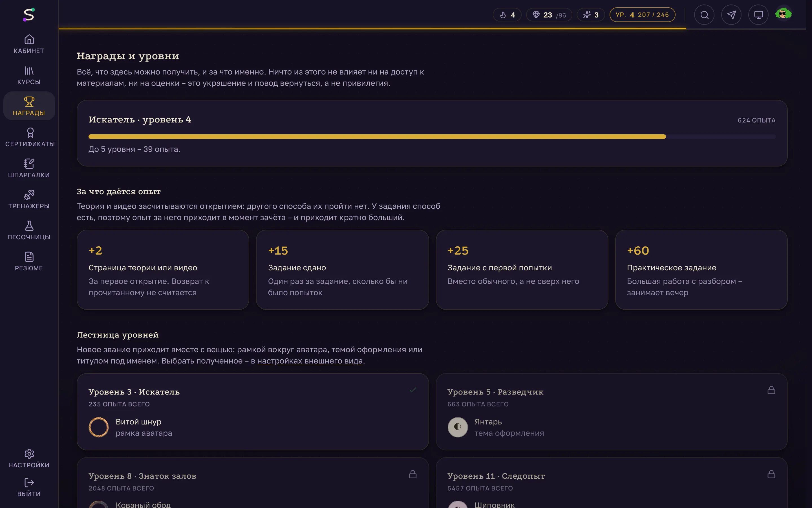Screen dimensions: 812x508
Task: Open the Уровень 3 · Искатель card
Action: click(253, 411)
